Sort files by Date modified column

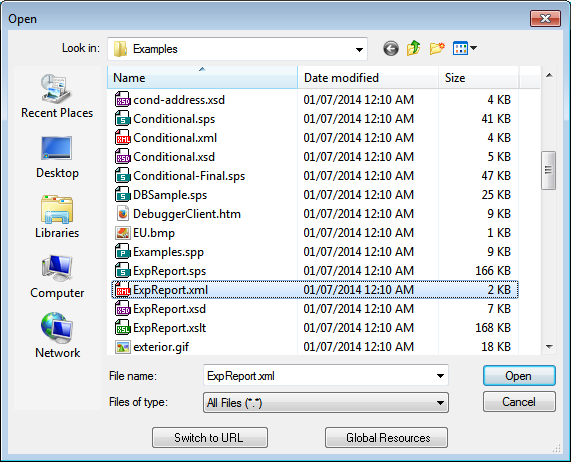(x=368, y=78)
